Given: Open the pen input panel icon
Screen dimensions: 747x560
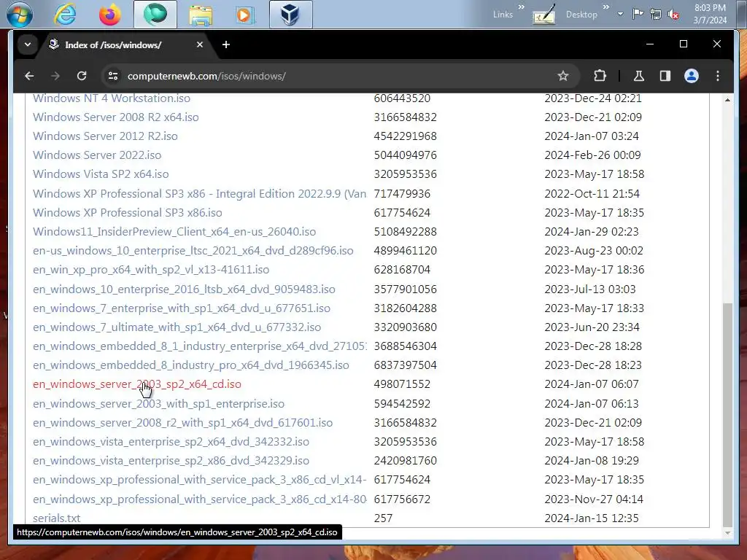Looking at the screenshot, I should click(543, 15).
